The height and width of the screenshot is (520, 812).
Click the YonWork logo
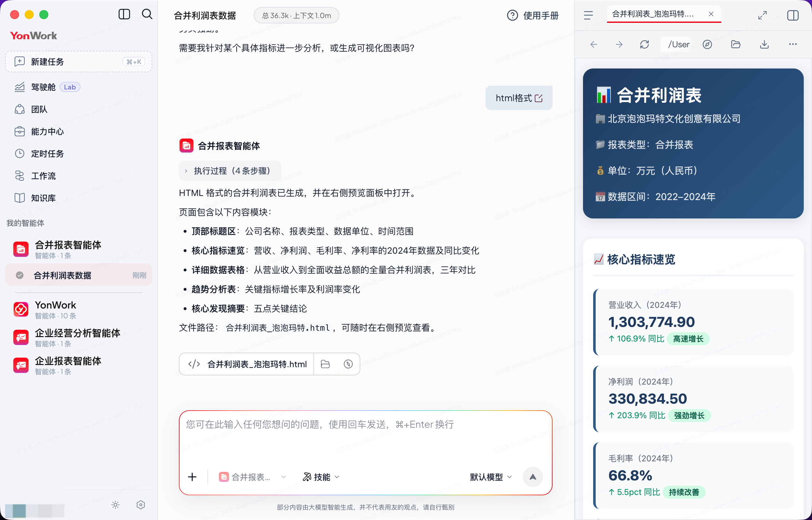[34, 36]
